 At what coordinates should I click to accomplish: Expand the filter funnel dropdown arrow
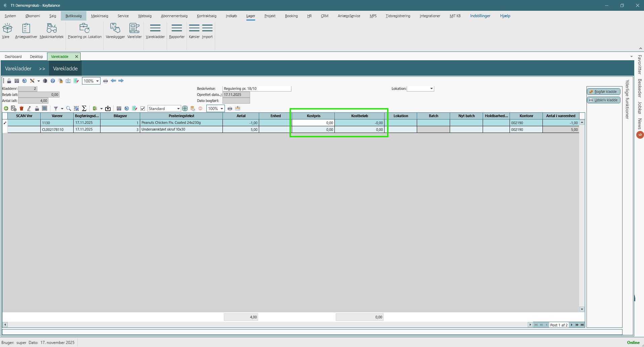pos(62,108)
